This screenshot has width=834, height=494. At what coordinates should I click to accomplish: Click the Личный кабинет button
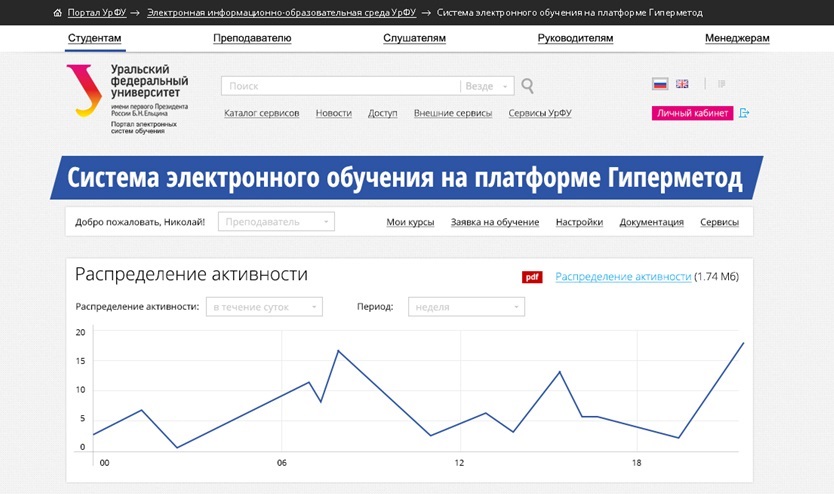(693, 113)
